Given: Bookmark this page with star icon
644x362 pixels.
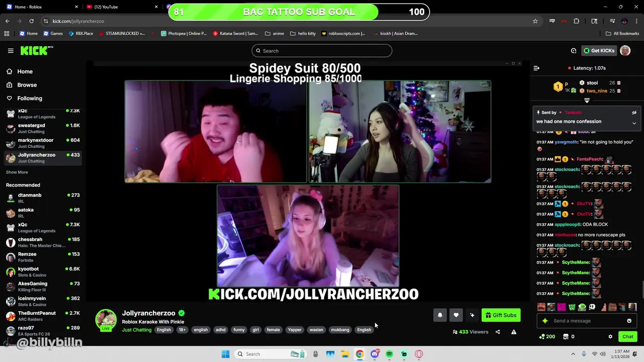Looking at the screenshot, I should coord(535,21).
